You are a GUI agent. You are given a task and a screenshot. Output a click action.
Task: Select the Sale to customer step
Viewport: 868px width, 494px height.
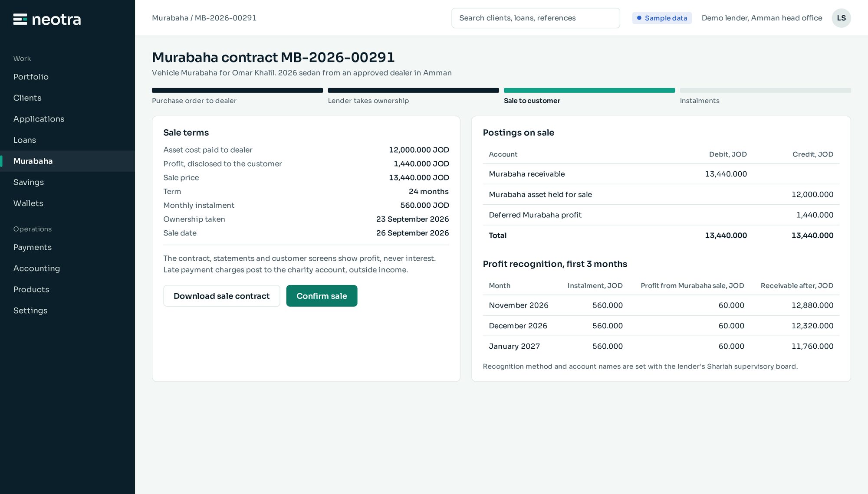point(589,96)
